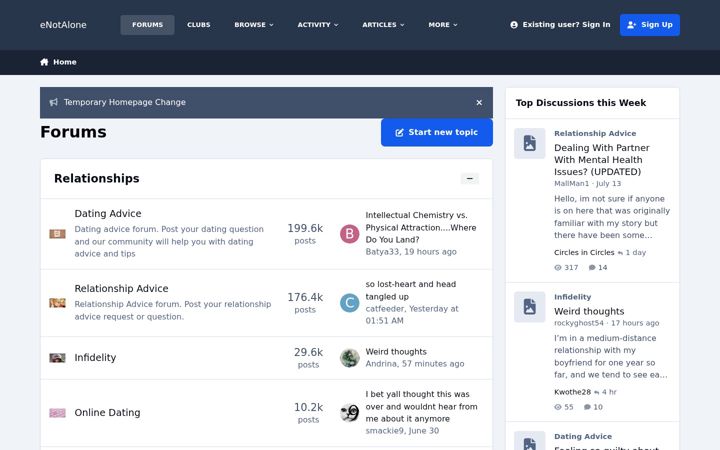This screenshot has height=450, width=720.
Task: Click Infidelity category in Top Discussions
Action: pyautogui.click(x=573, y=297)
